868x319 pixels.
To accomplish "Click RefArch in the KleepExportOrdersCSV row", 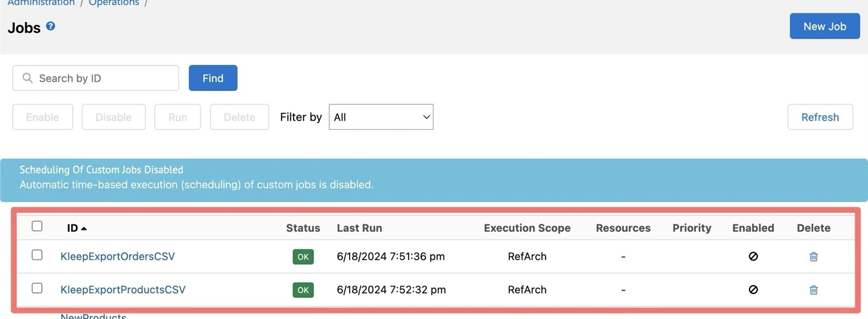I will point(527,257).
